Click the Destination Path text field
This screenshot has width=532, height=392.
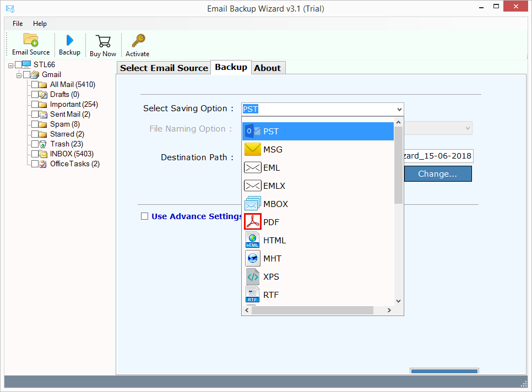[x=438, y=156]
